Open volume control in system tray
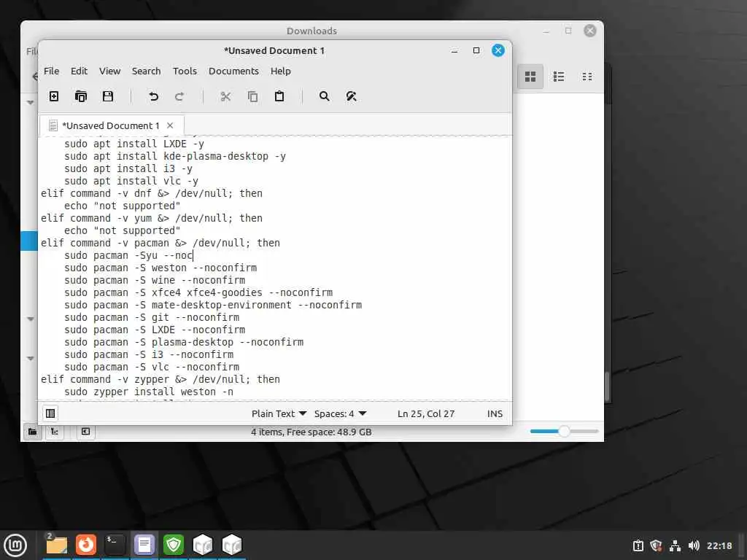 click(694, 545)
